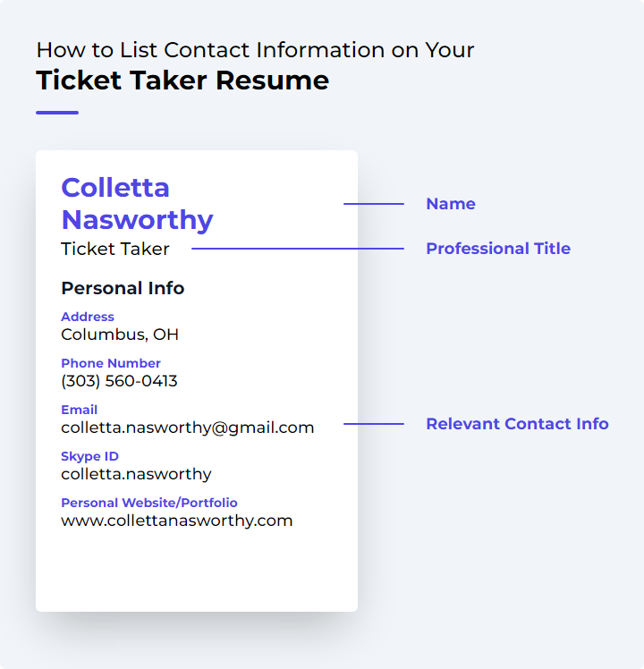Click the connector line beside Professional Title
Screen dimensions: 644x669
298,249
